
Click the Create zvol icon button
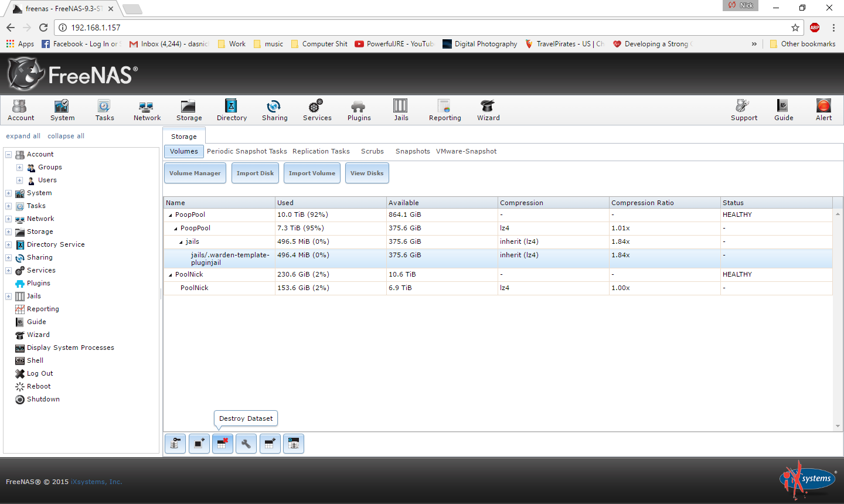pos(294,444)
